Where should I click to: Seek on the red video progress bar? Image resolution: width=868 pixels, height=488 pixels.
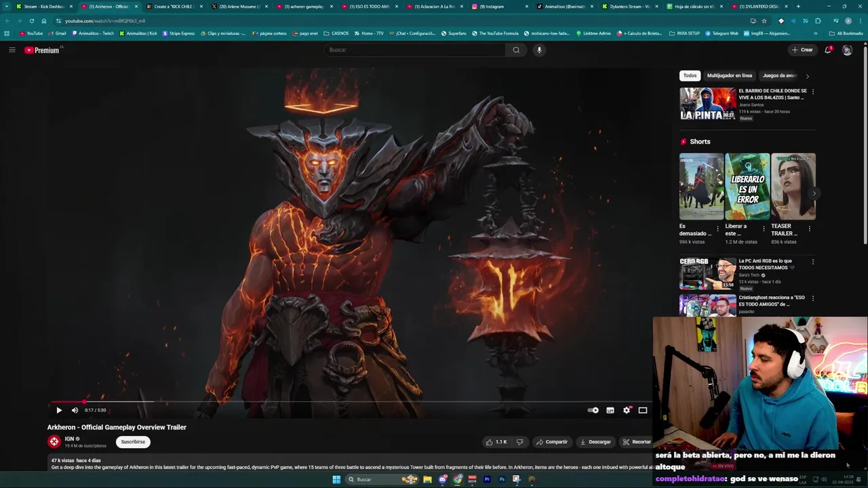tap(349, 402)
